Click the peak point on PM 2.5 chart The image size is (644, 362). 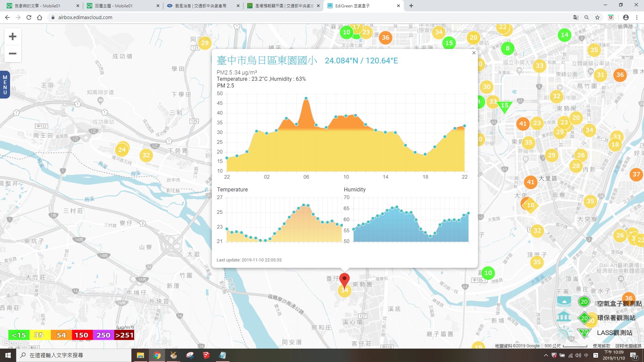tap(306, 98)
